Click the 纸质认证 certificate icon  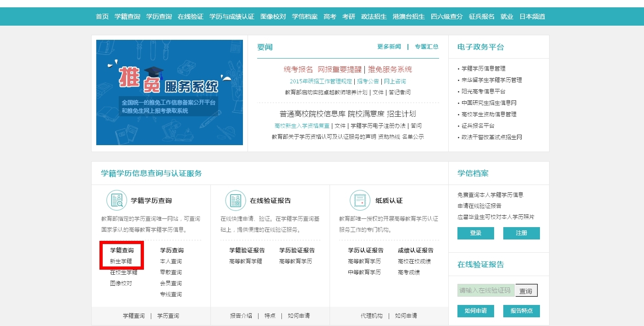tap(360, 201)
